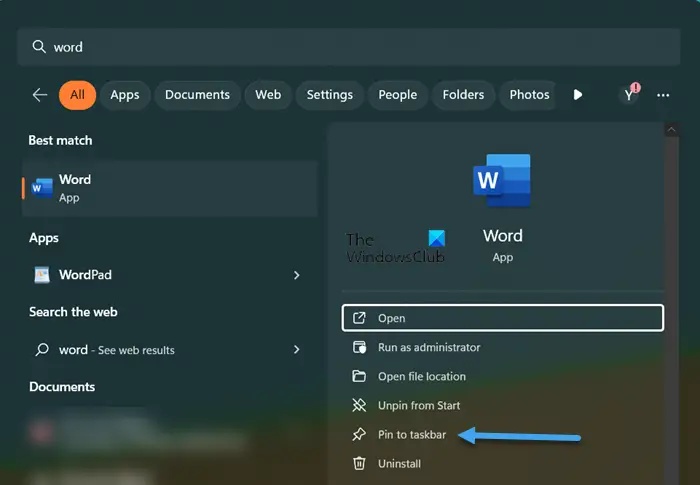The height and width of the screenshot is (485, 700).
Task: Click the Apps section heading
Action: tap(44, 238)
